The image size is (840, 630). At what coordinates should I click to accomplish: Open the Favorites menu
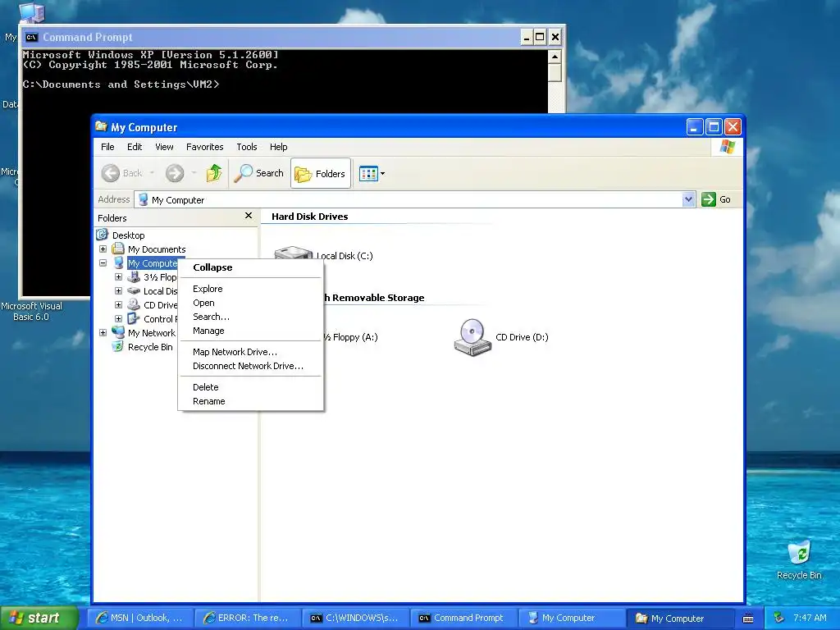(204, 147)
